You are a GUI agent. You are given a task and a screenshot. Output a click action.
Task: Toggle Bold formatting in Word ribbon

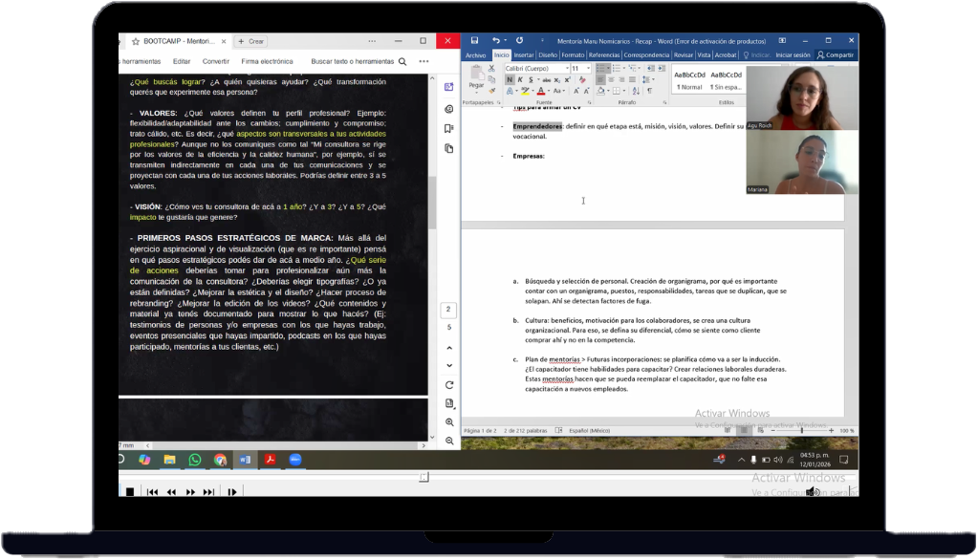pyautogui.click(x=510, y=80)
